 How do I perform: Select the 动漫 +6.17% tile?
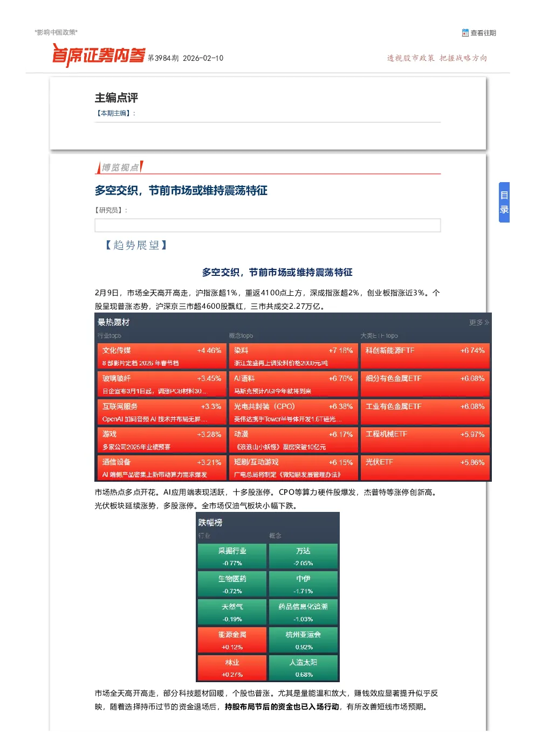[293, 440]
